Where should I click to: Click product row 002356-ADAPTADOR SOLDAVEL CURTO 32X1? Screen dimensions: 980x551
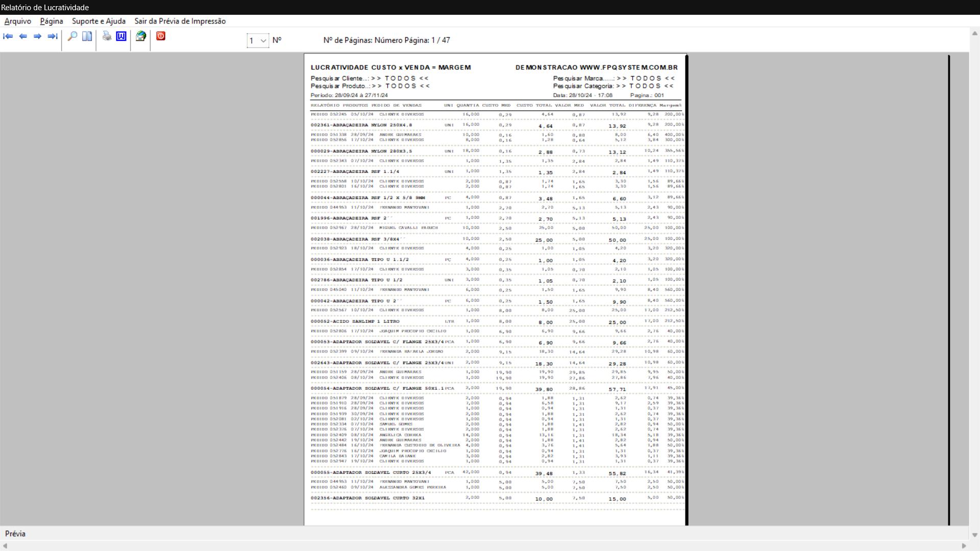tap(497, 498)
